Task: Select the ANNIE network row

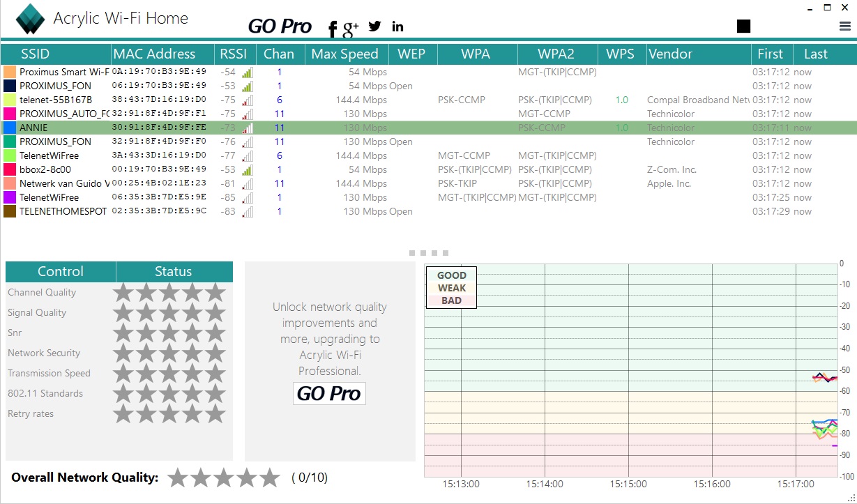Action: tap(428, 128)
